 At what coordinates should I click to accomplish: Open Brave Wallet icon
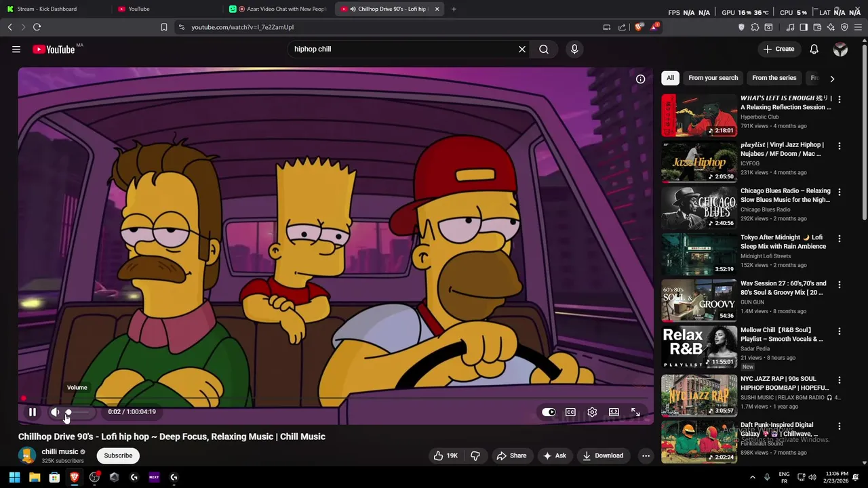(x=817, y=27)
